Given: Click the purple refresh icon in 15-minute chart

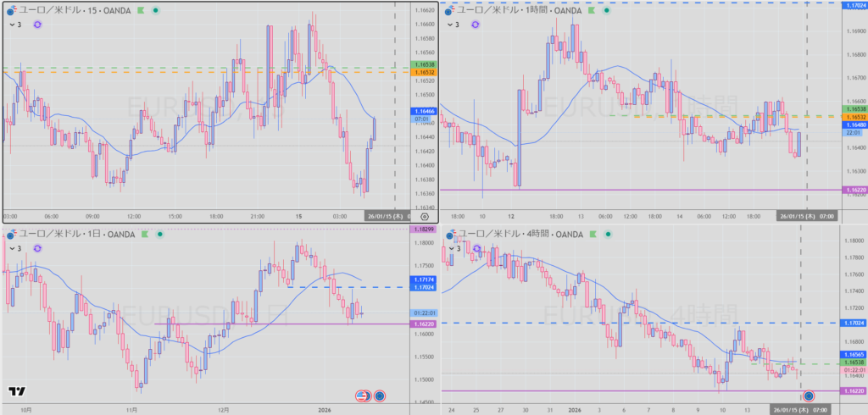Looking at the screenshot, I should click(x=37, y=25).
